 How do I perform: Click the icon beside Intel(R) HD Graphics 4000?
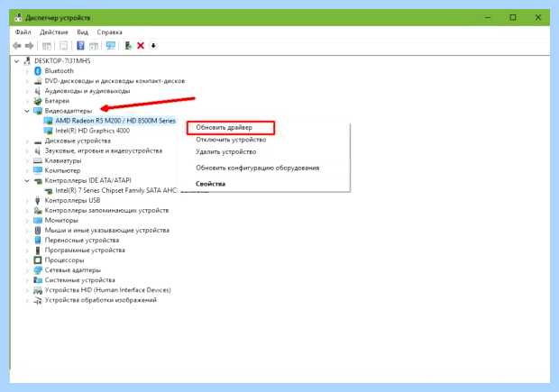pyautogui.click(x=48, y=131)
